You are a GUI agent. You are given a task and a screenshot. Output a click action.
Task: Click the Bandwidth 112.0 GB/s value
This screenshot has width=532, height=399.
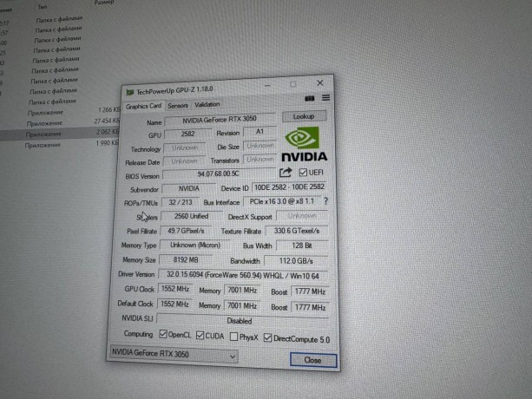296,261
